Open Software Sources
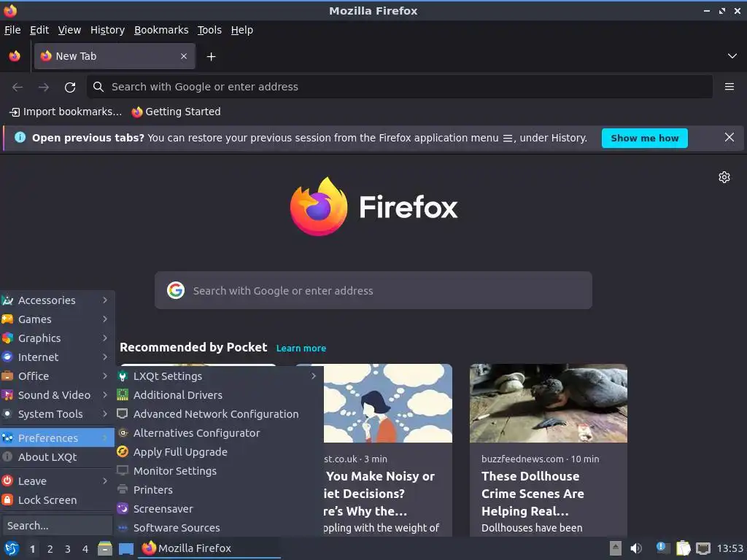 219,528
